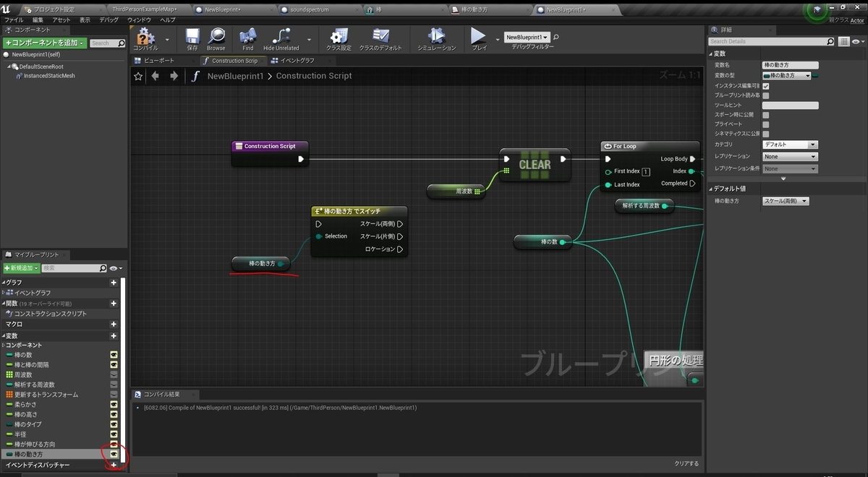
Task: Click クリアする in compile results
Action: (686, 463)
